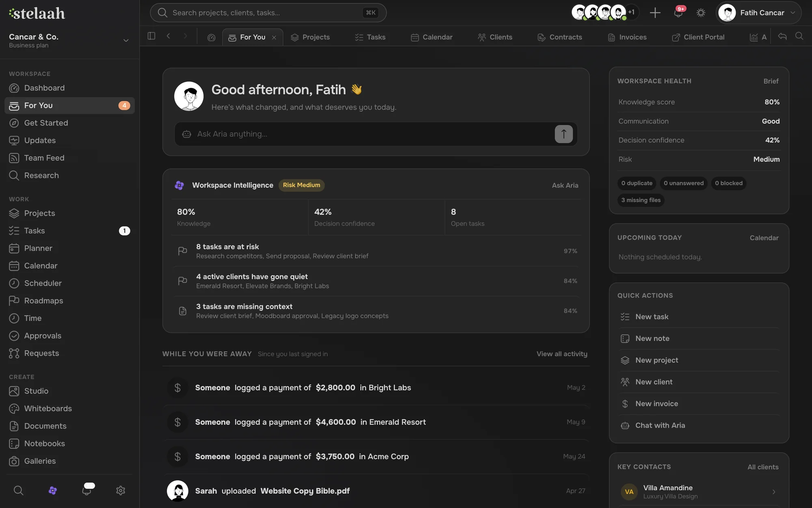Toggle the light/dark theme sun icon
The width and height of the screenshot is (812, 508).
(701, 13)
